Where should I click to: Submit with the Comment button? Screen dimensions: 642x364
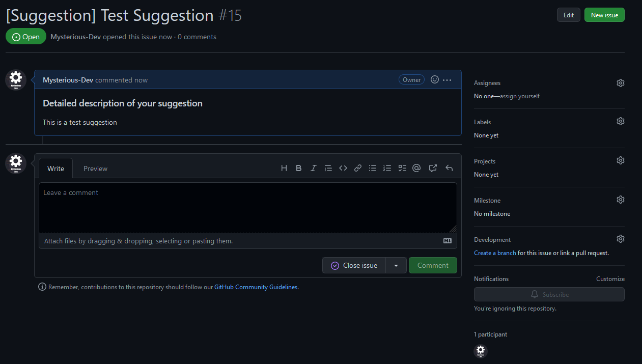(433, 265)
